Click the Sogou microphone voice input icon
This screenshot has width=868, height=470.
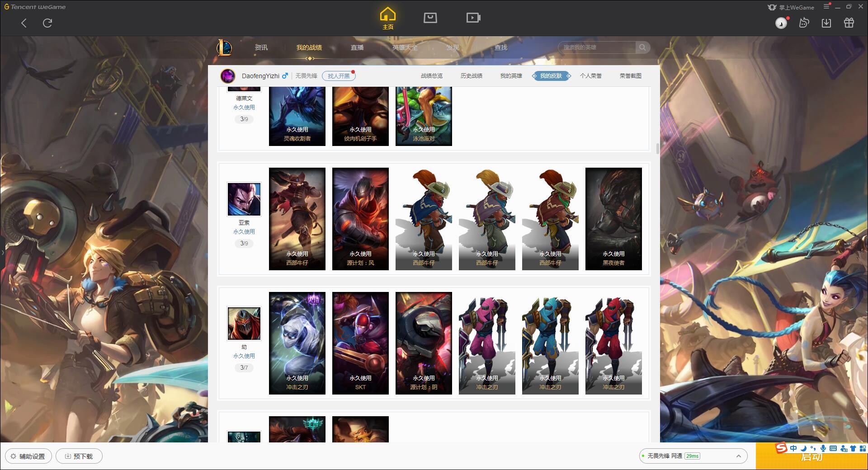click(823, 448)
